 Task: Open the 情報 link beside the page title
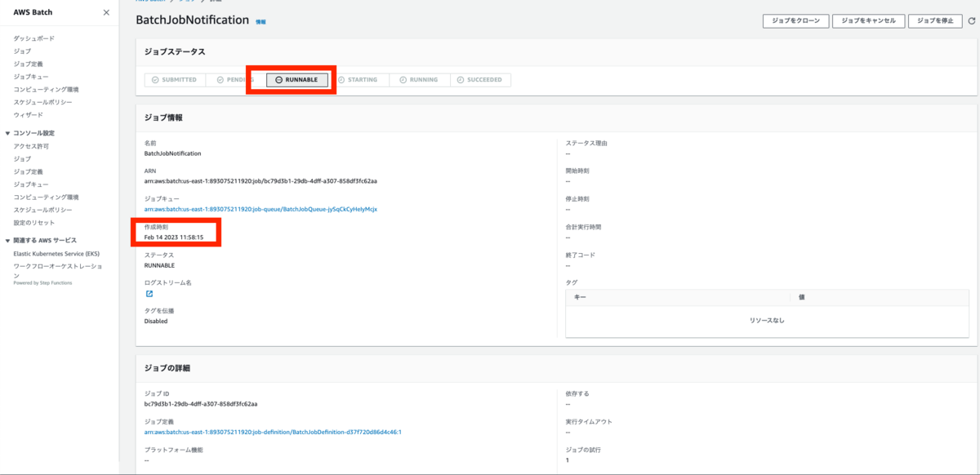pos(261,22)
